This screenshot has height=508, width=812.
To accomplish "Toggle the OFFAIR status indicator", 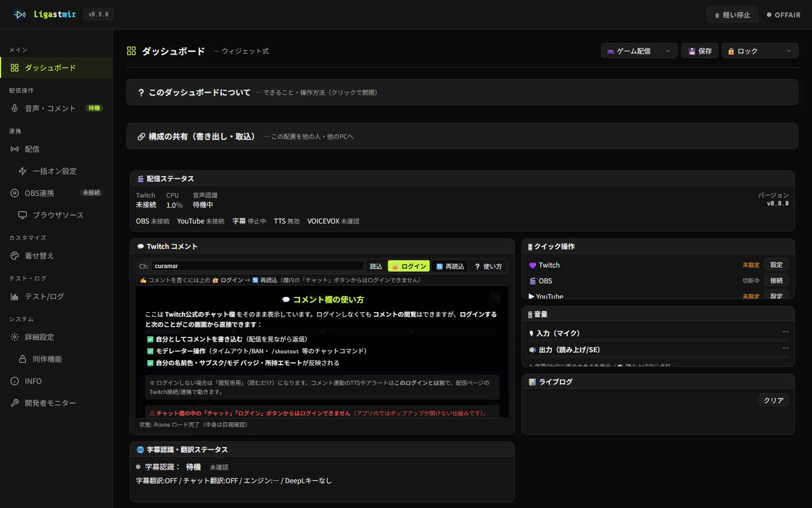I will (783, 15).
